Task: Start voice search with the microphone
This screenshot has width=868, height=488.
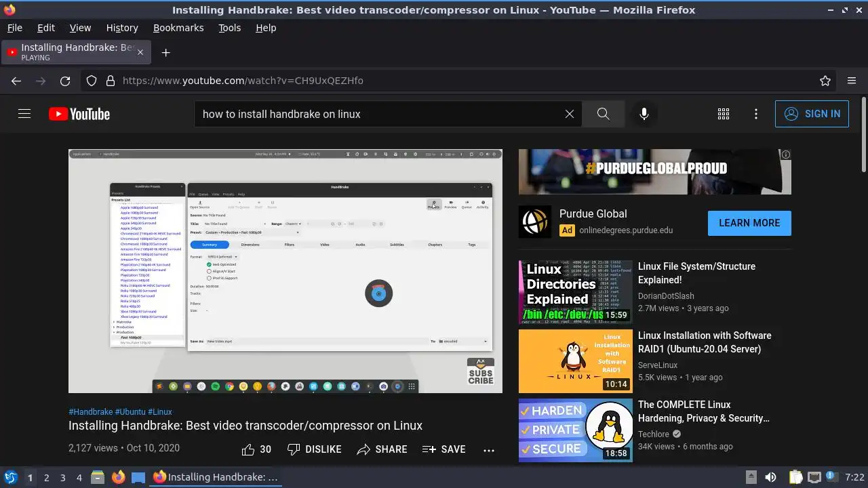Action: (x=644, y=114)
